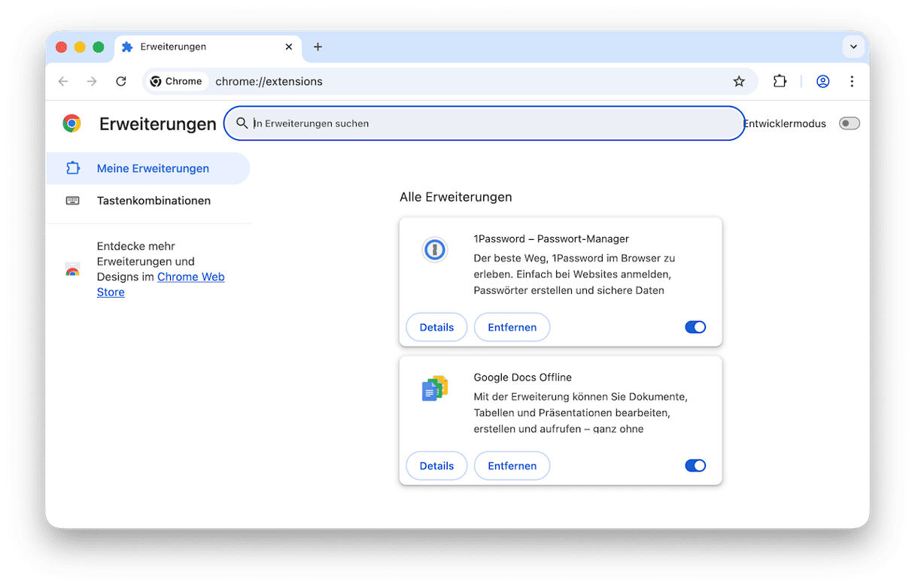The image size is (915, 588).
Task: Click the browser back arrow
Action: click(x=63, y=81)
